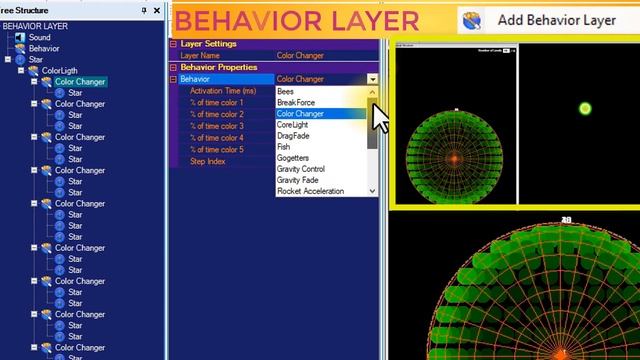Select the BEHAVIOR LAYER root tree item

pyautogui.click(x=35, y=27)
